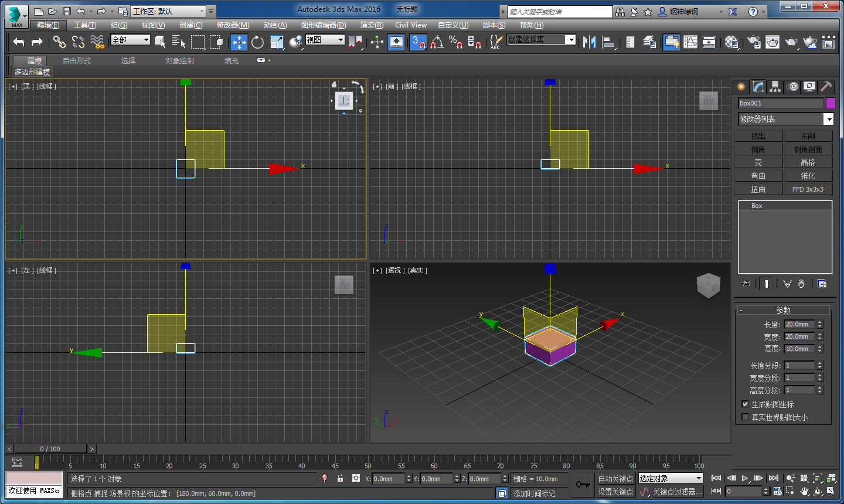Image resolution: width=844 pixels, height=504 pixels.
Task: Activate the Select and Scale tool
Action: coord(277,42)
